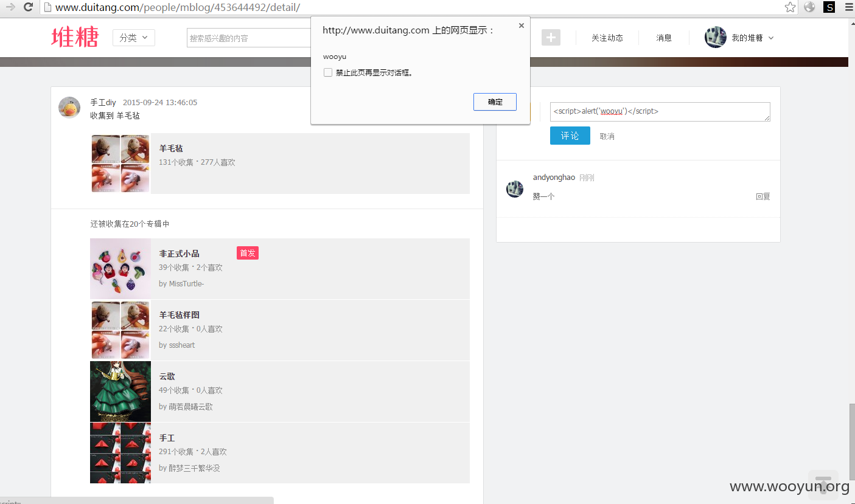Click the 堆糖 logo

[x=75, y=38]
